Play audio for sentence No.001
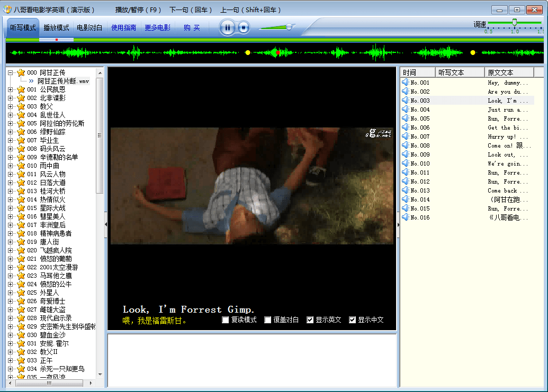The height and width of the screenshot is (392, 548). (x=405, y=83)
